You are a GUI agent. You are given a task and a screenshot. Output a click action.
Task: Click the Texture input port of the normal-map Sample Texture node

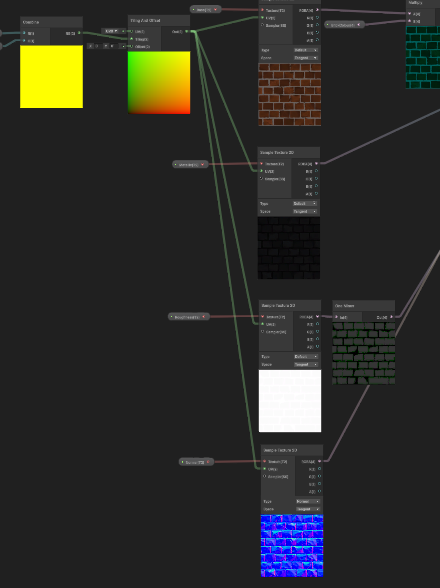point(264,461)
